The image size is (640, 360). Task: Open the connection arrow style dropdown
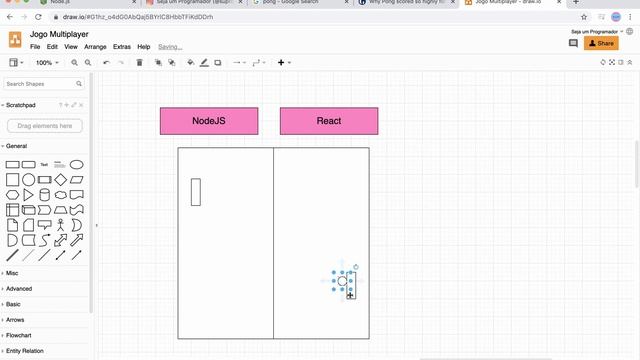[239, 62]
